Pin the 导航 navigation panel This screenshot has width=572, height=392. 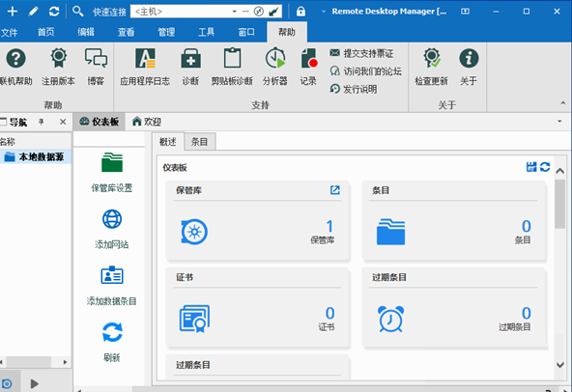click(42, 122)
